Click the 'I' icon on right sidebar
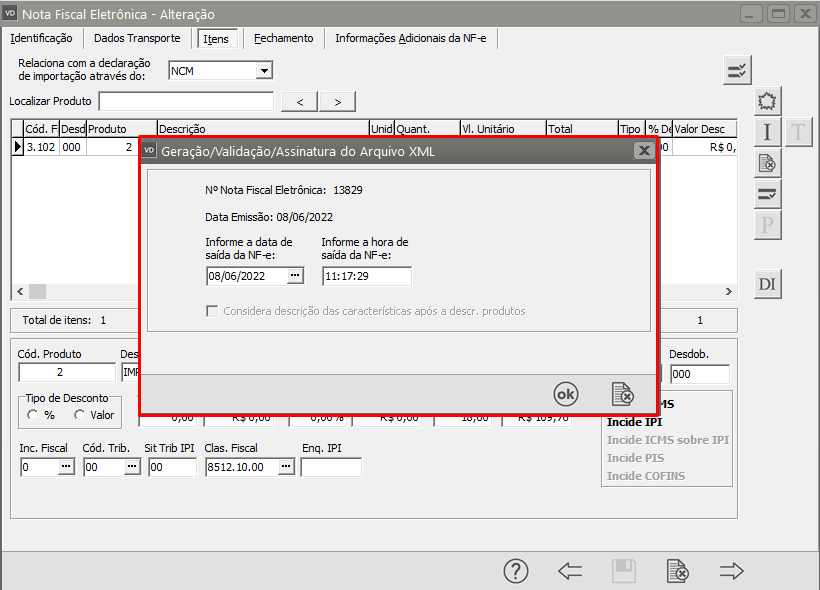The height and width of the screenshot is (590, 820). coord(767,132)
